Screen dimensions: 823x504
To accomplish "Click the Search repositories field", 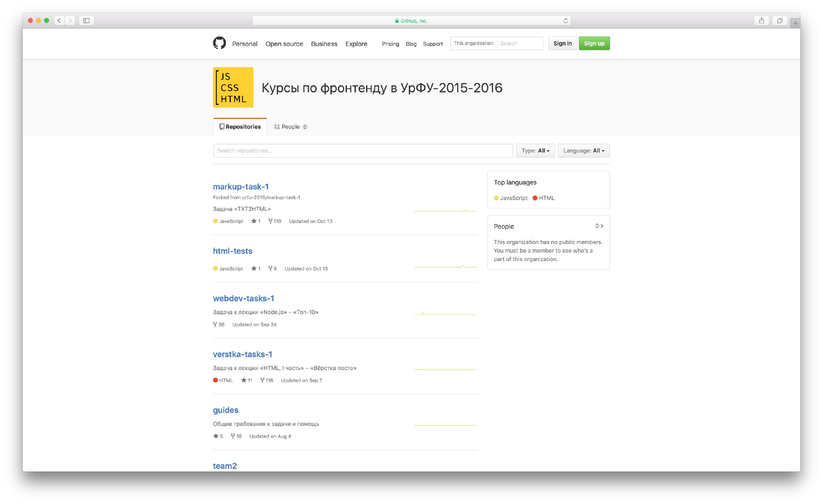I will 363,151.
